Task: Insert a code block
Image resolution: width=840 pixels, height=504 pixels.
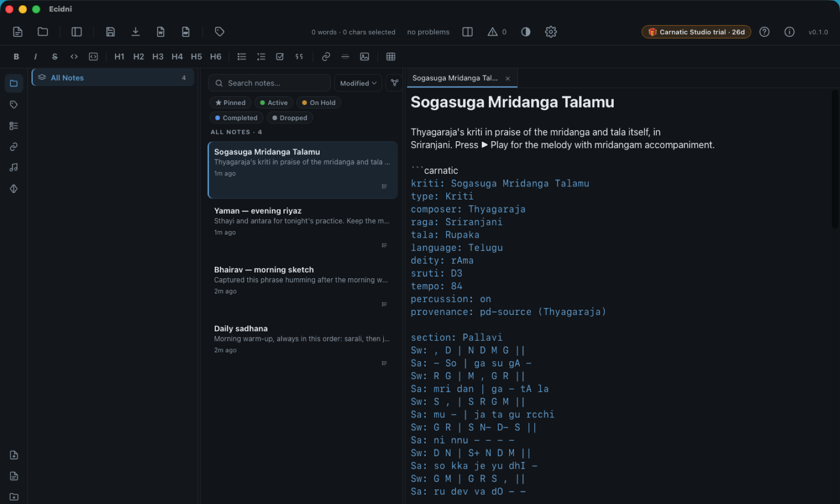Action: (x=93, y=57)
